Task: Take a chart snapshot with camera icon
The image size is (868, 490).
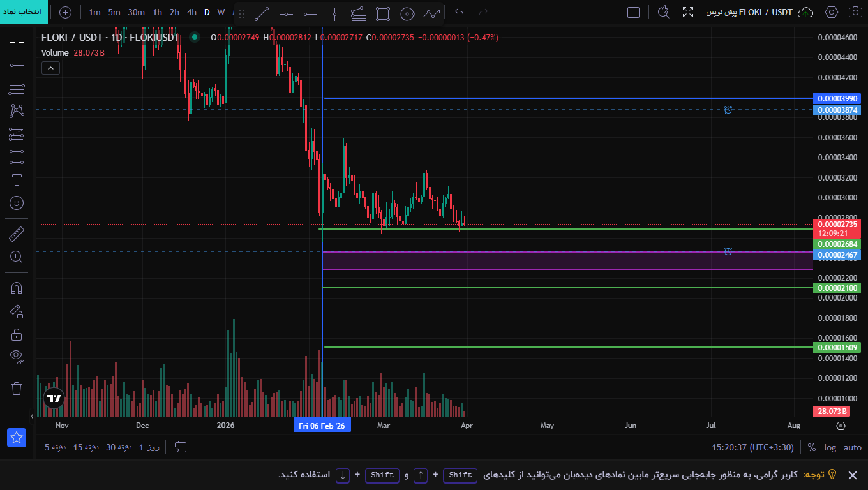Action: coord(855,12)
